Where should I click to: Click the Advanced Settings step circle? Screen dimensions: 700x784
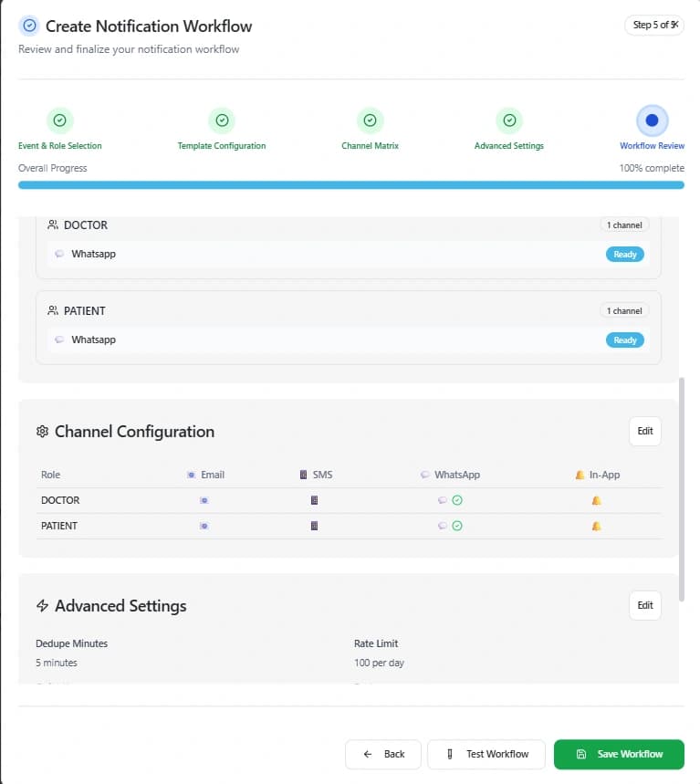[509, 120]
